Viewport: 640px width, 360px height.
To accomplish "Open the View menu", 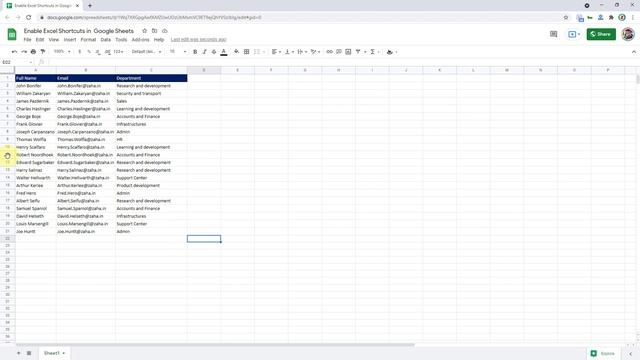I will tap(54, 40).
